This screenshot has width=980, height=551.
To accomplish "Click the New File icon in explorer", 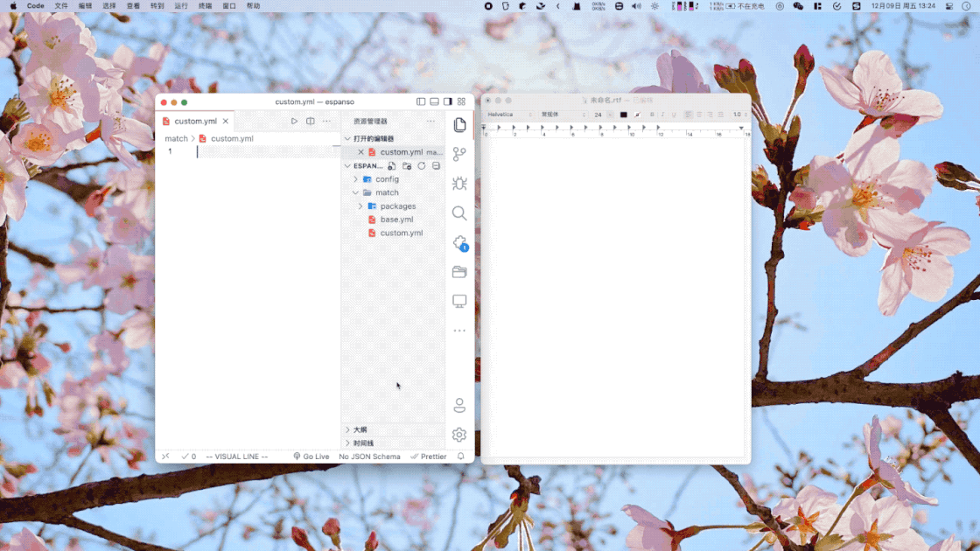I will [x=392, y=166].
